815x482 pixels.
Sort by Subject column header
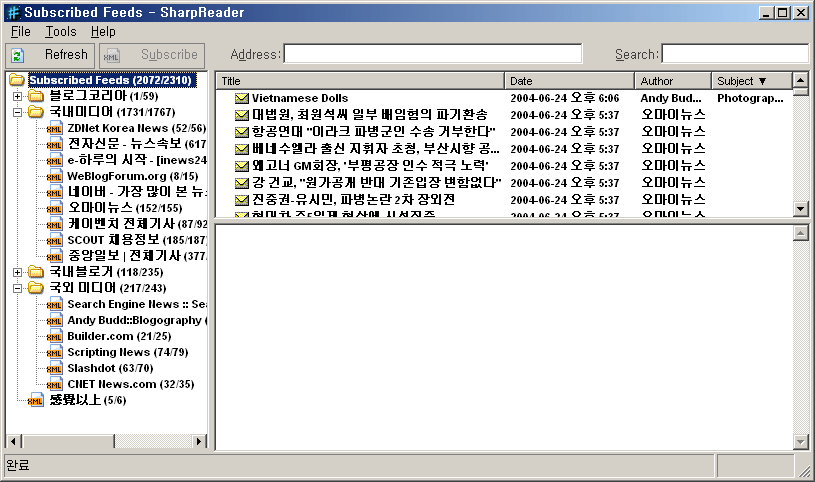751,81
